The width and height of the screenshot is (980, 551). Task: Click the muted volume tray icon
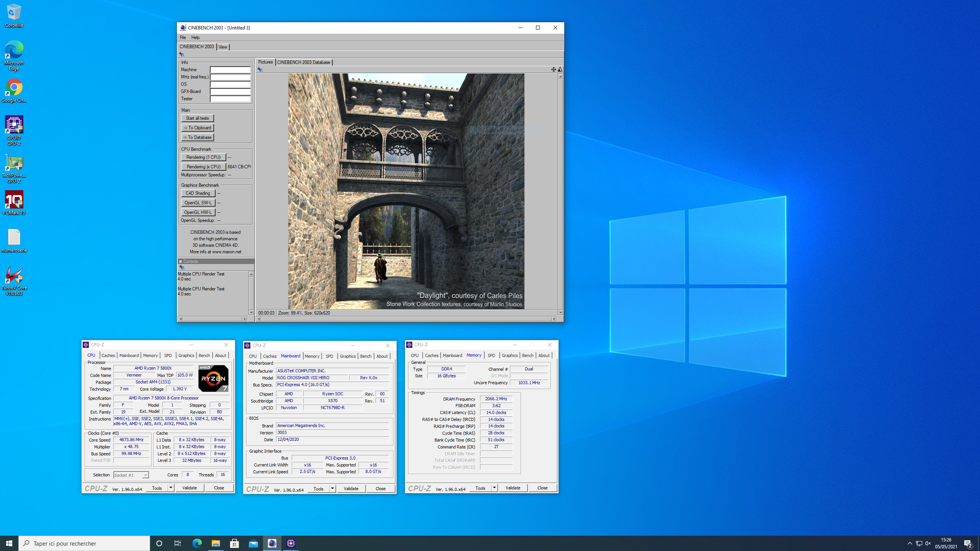pyautogui.click(x=928, y=543)
